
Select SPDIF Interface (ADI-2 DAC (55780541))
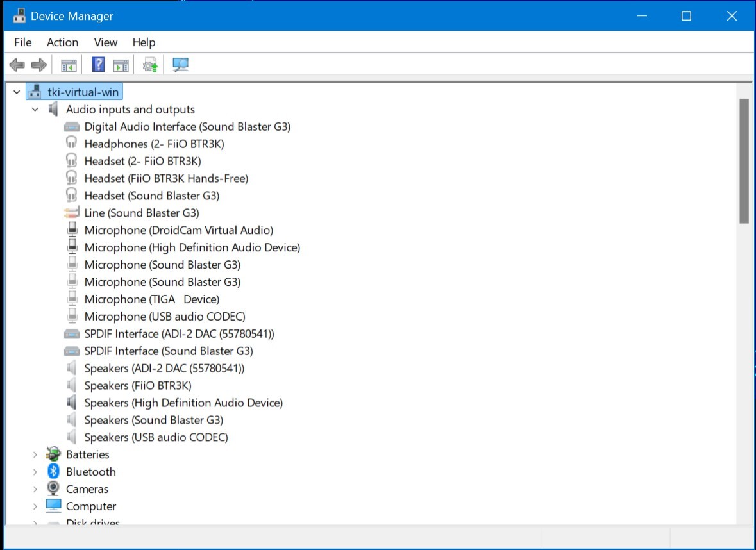[x=180, y=334]
